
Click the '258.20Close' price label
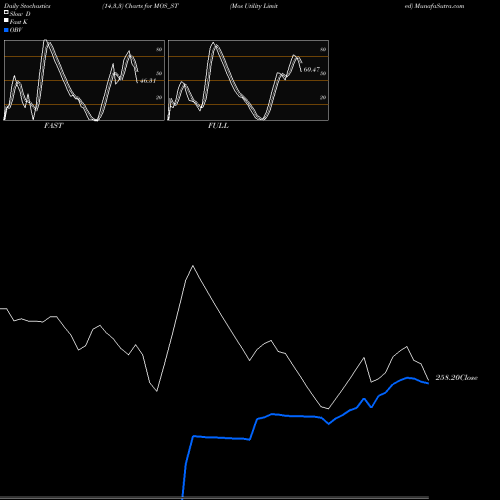click(457, 378)
